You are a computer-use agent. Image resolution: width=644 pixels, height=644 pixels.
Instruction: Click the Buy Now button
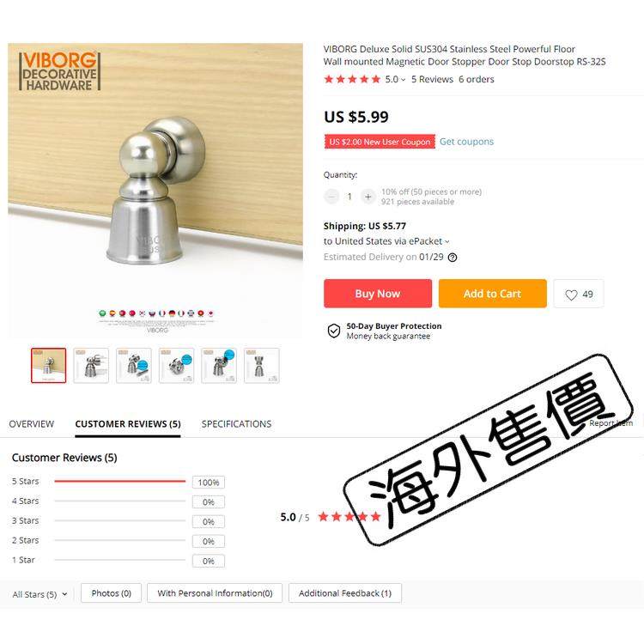point(378,294)
